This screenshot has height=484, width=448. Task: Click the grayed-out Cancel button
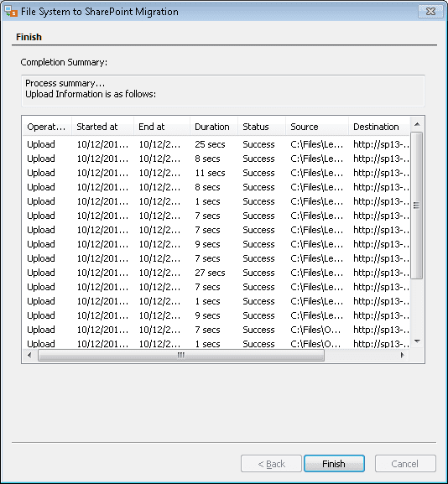click(405, 463)
